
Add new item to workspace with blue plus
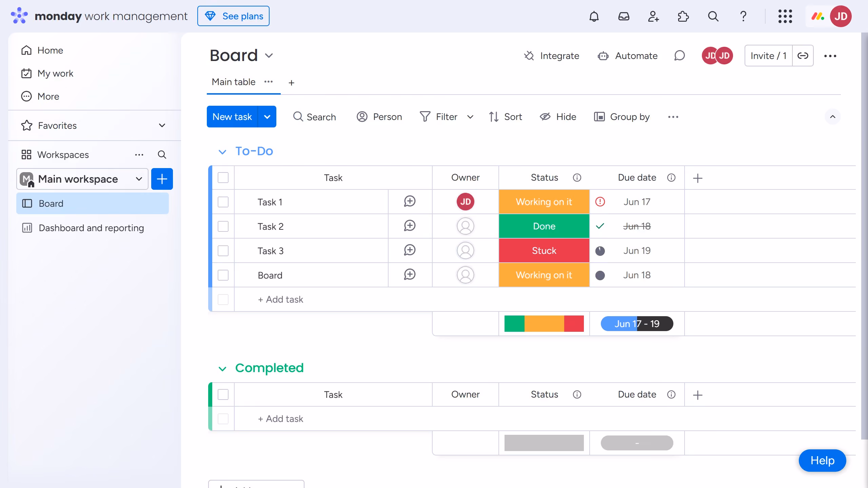tap(162, 179)
